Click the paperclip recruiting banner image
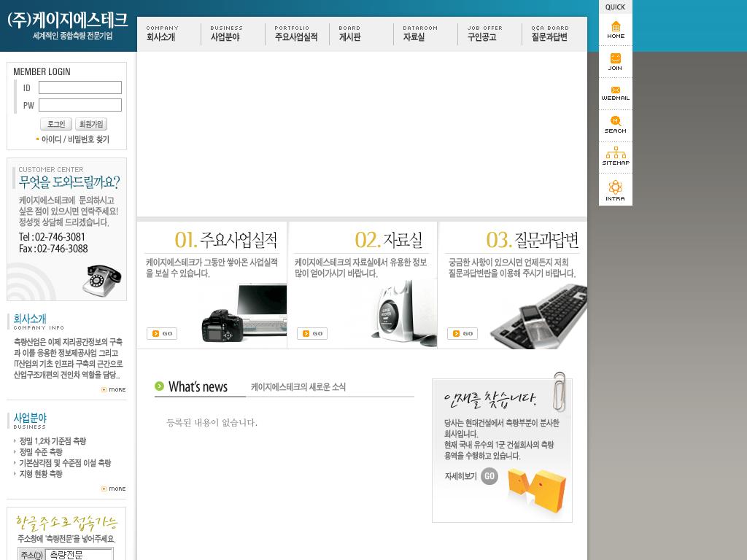The image size is (747, 560). tap(502, 450)
